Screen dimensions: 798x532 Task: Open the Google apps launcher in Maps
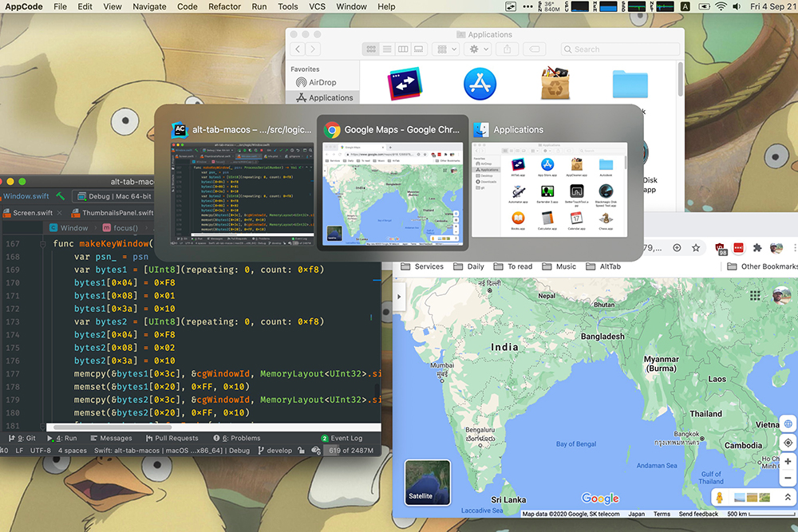[x=757, y=296]
